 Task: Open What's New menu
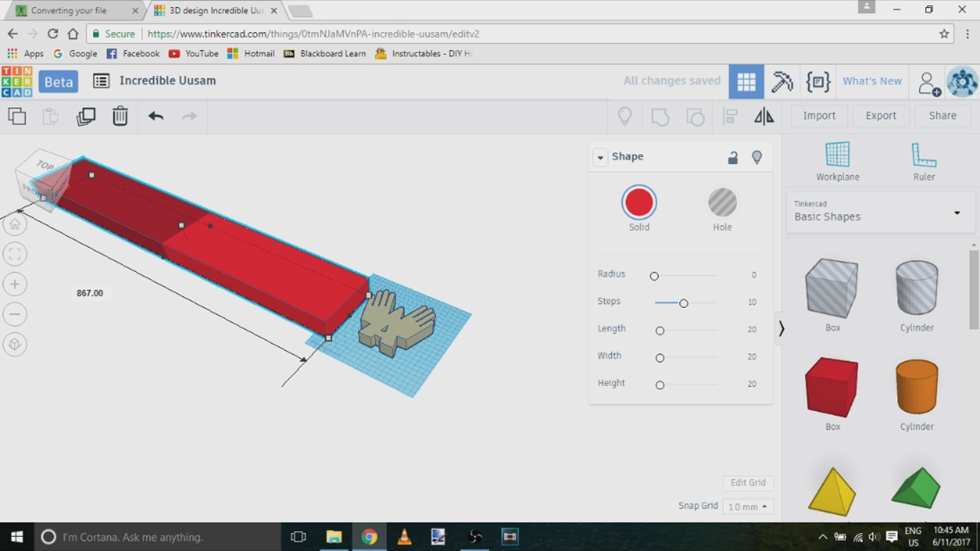pos(872,81)
